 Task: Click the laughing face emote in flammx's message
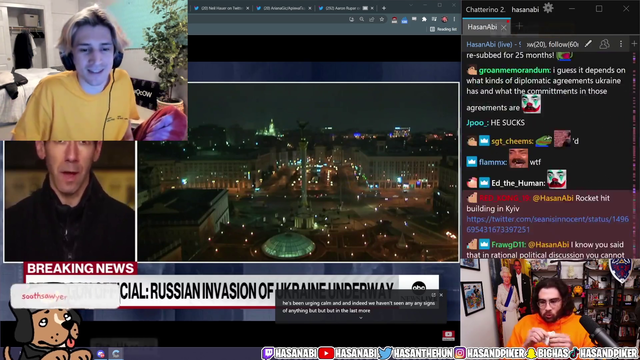[518, 158]
